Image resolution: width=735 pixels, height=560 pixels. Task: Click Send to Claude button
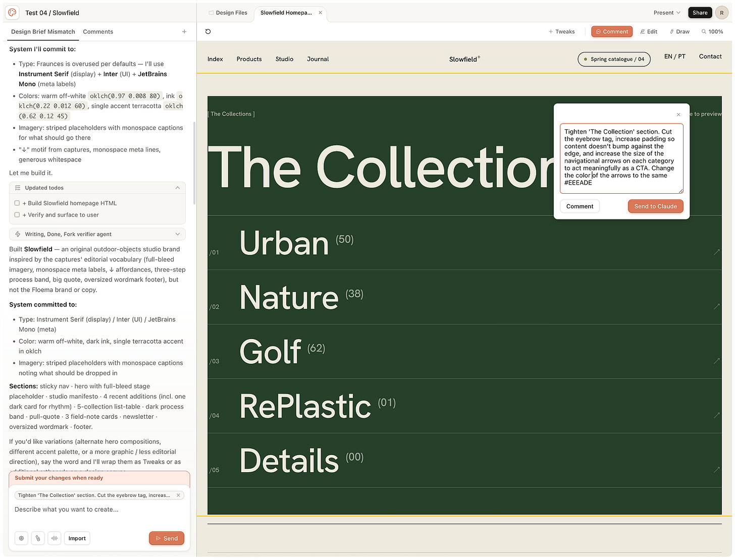coord(655,206)
